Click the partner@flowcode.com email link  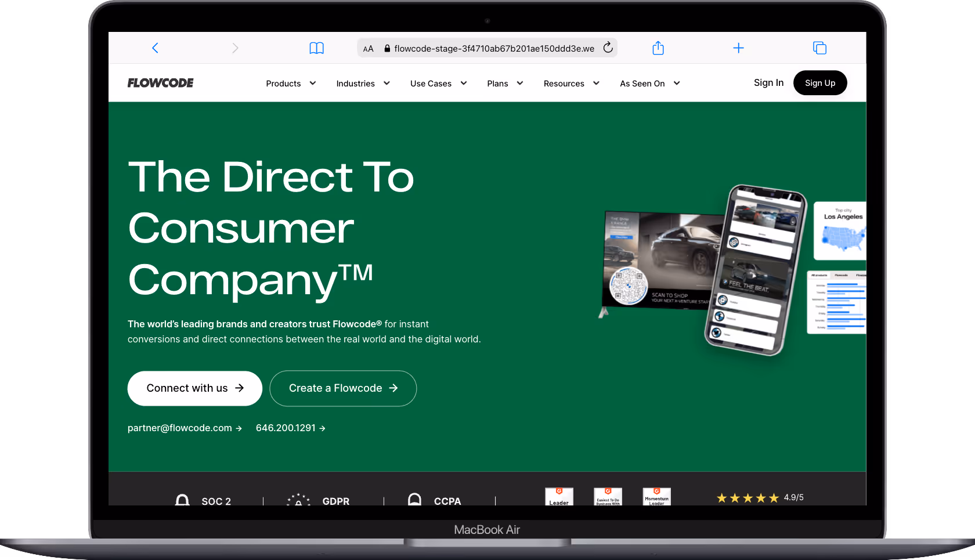click(185, 428)
